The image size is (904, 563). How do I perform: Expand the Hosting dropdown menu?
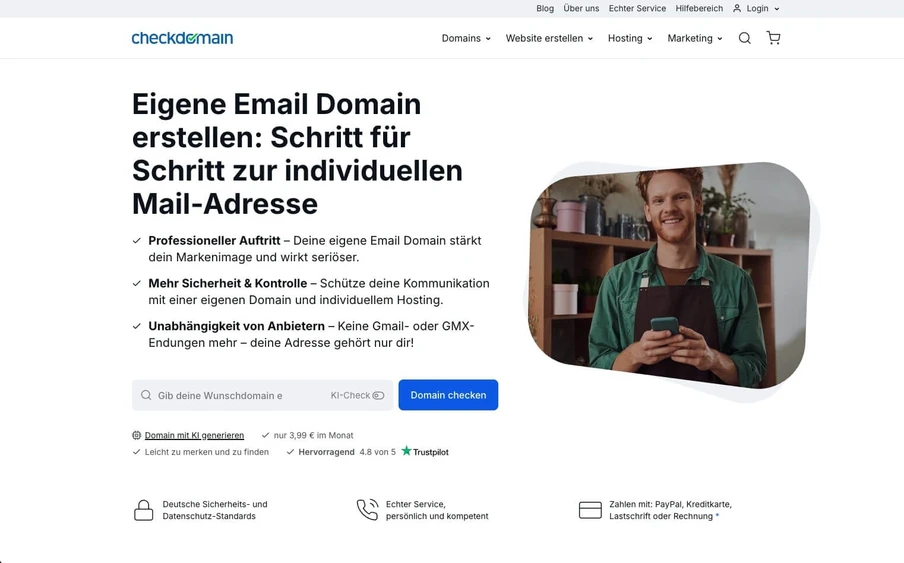(x=630, y=38)
